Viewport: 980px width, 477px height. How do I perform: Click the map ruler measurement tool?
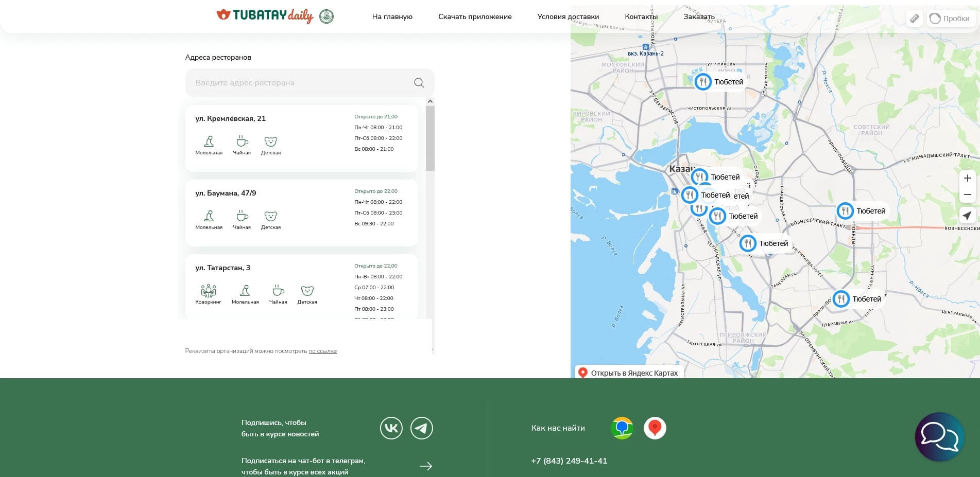(915, 19)
